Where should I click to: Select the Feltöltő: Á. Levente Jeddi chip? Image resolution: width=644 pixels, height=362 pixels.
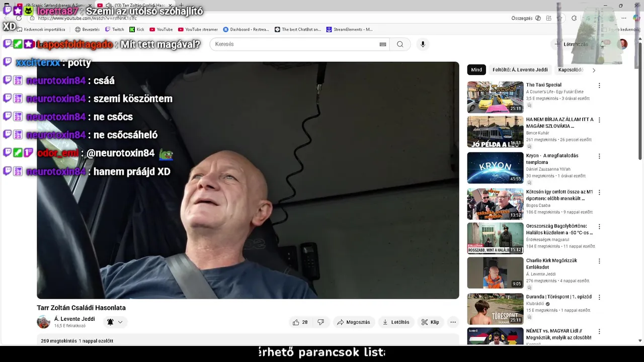click(x=520, y=70)
